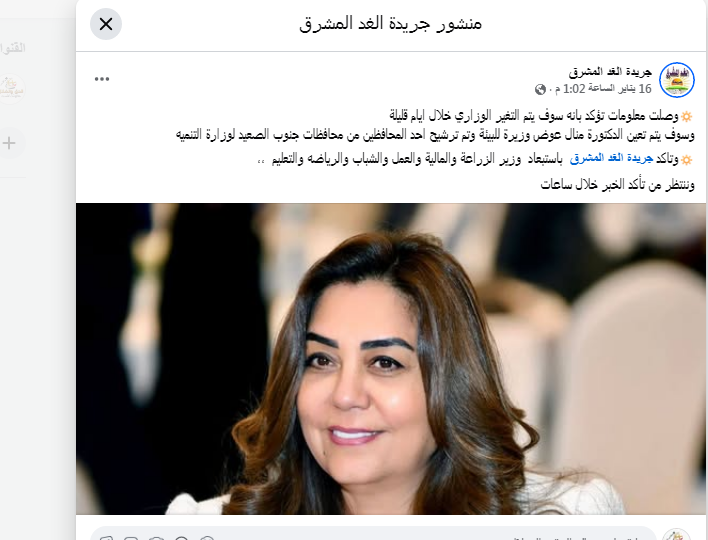The height and width of the screenshot is (540, 708).
Task: Click the dialog title منشور جريدة الغد المشرق
Action: point(391,23)
